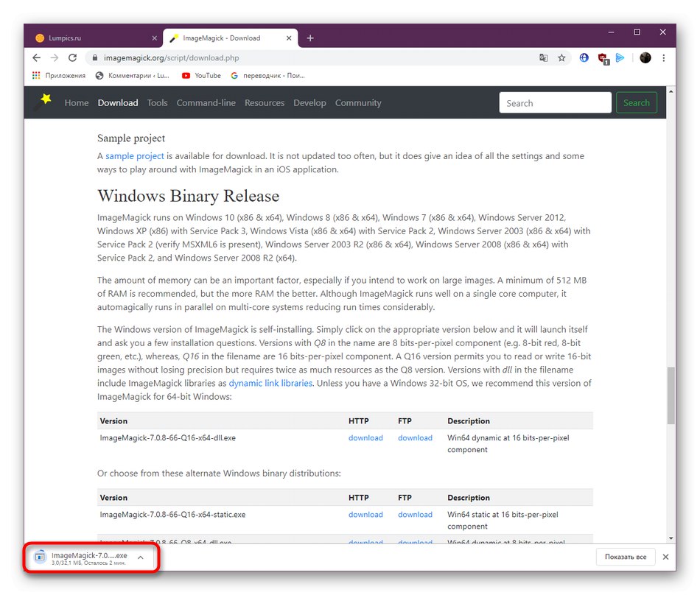View site info via lock icon
700x595 pixels.
tap(94, 57)
